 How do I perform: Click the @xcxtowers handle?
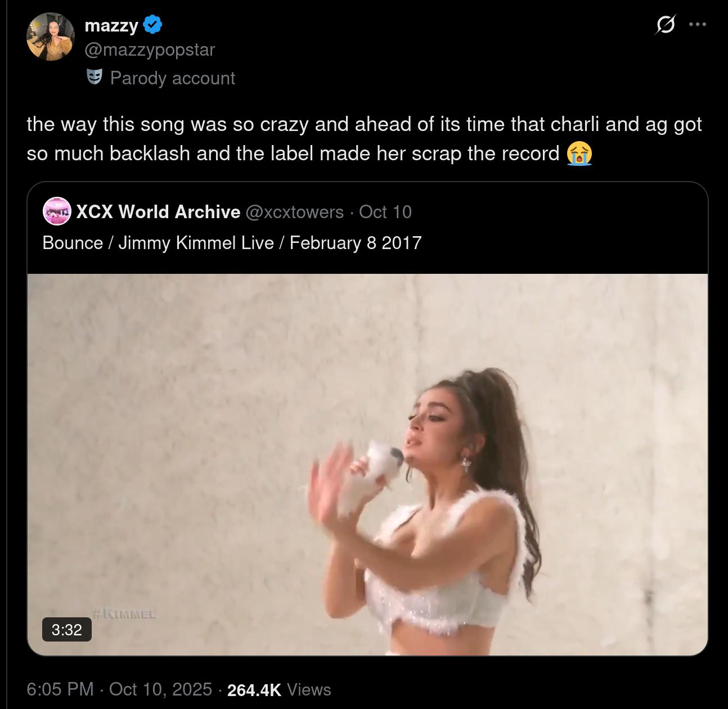click(x=294, y=211)
